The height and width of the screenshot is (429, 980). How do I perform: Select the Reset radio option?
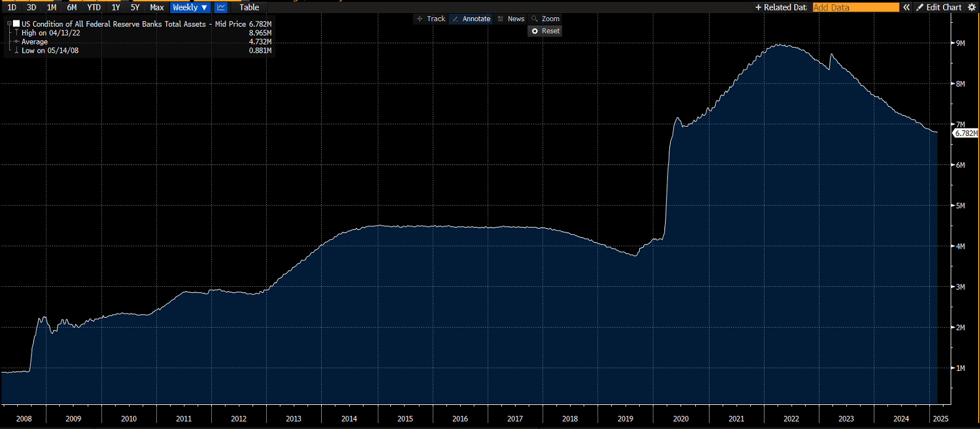[545, 31]
